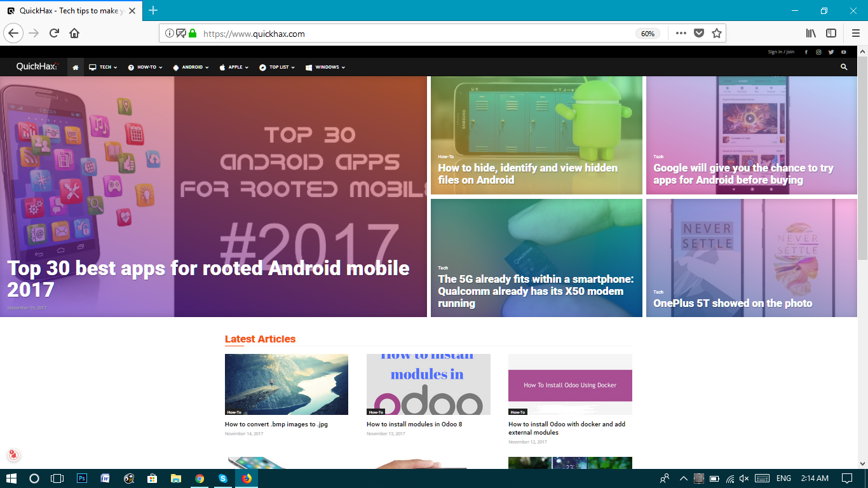868x488 pixels.
Task: Expand the ANDROID menu
Action: pos(191,67)
